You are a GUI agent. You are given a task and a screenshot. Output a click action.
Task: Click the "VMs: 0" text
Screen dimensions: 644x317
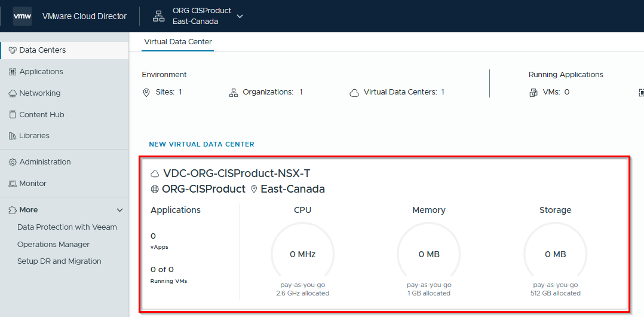coord(556,92)
